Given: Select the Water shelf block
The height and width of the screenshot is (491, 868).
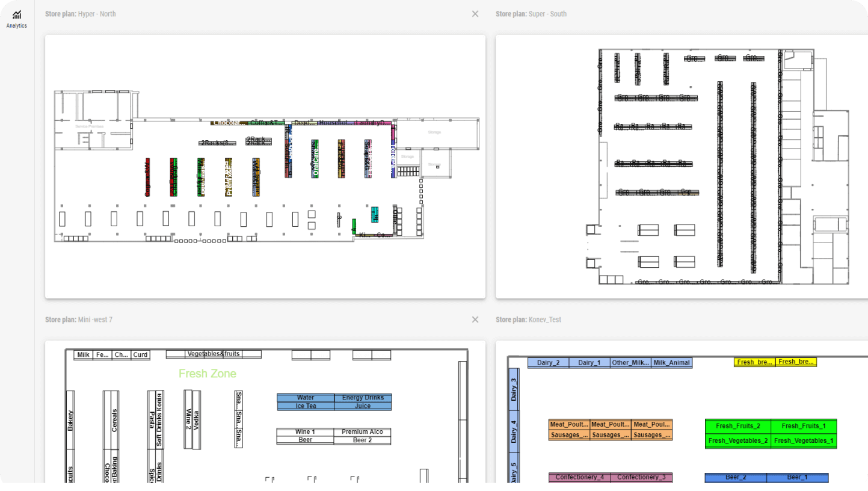Looking at the screenshot, I should click(306, 398).
